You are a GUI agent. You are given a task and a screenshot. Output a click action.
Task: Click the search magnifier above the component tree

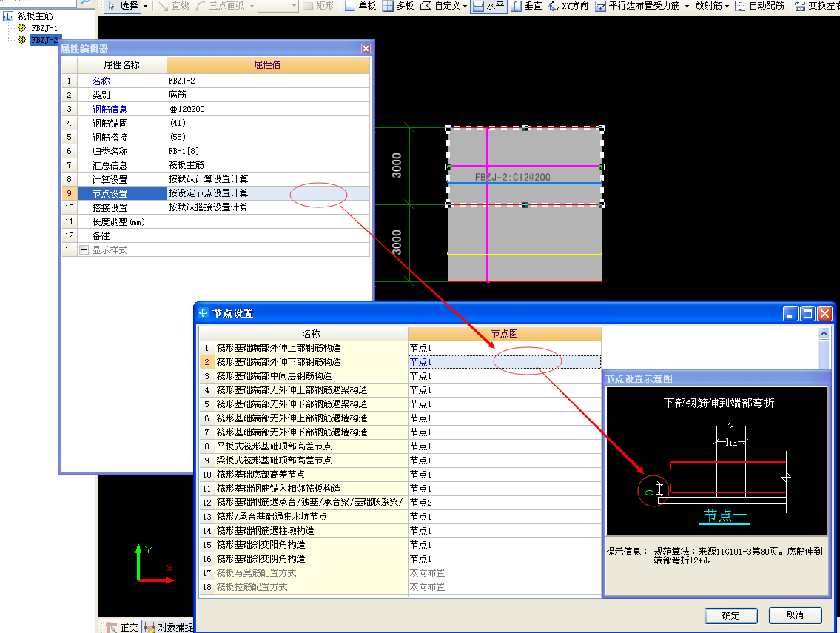point(86,3)
